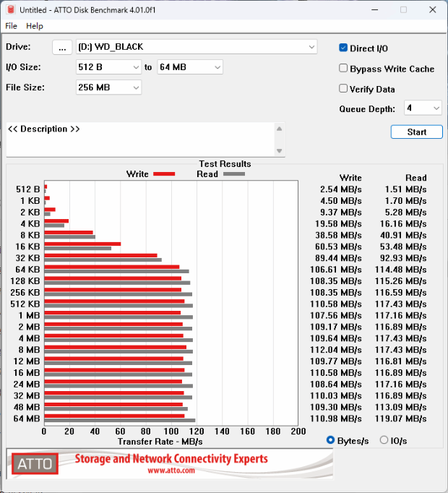The height and width of the screenshot is (493, 448).
Task: Click the Write column header
Action: coord(350,178)
